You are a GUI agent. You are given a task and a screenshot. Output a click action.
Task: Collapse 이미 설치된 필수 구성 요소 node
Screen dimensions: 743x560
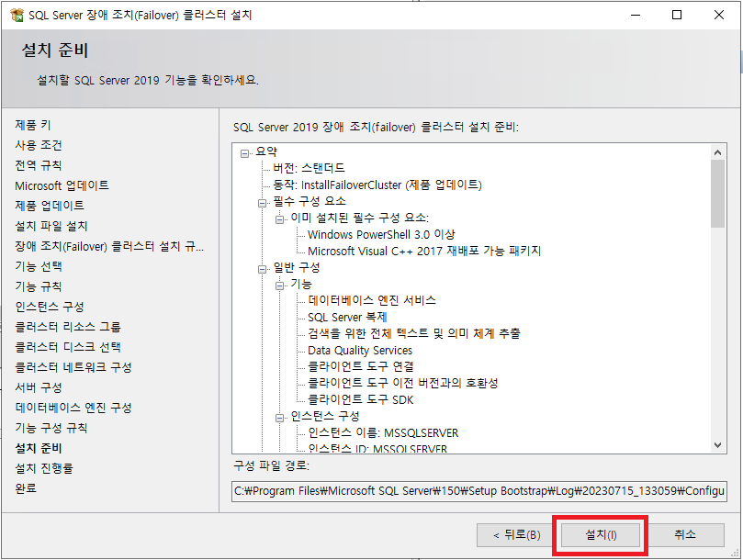tap(279, 219)
